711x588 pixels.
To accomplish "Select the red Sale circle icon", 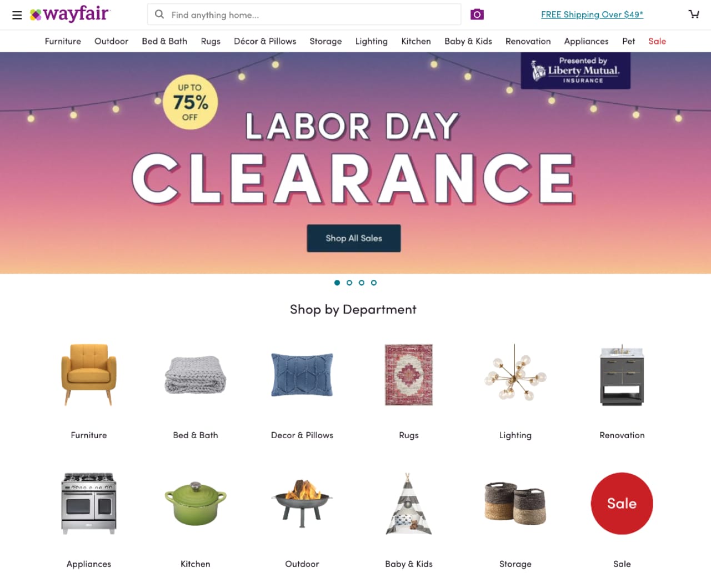I will click(x=622, y=504).
